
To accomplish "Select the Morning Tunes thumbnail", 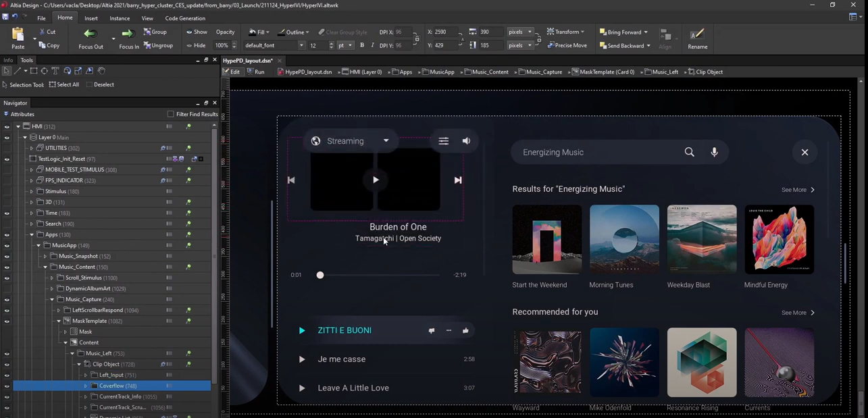I will point(624,240).
